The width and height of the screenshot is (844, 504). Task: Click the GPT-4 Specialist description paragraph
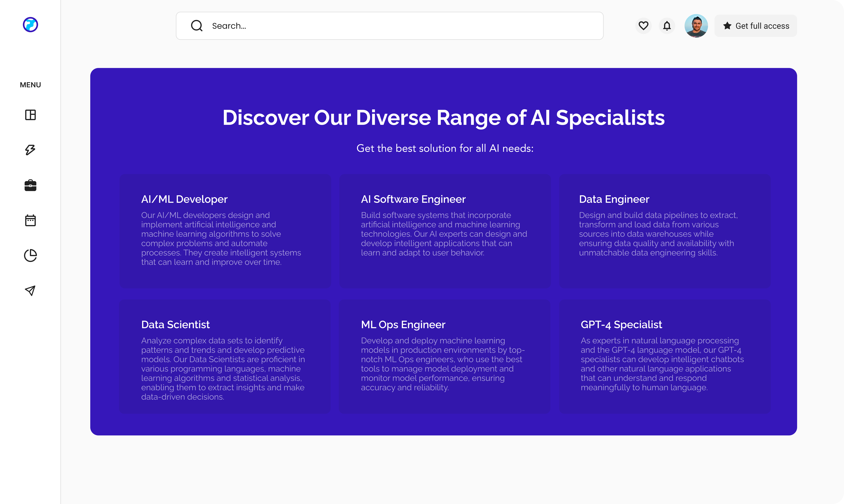662,364
